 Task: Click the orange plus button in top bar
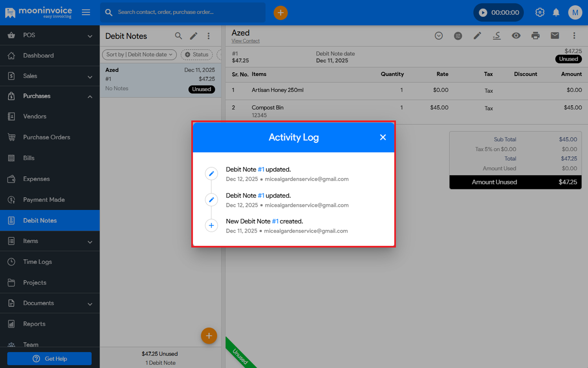(x=281, y=13)
